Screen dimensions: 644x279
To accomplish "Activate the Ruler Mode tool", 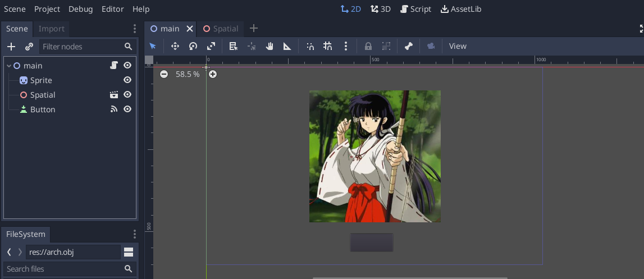I will click(287, 46).
